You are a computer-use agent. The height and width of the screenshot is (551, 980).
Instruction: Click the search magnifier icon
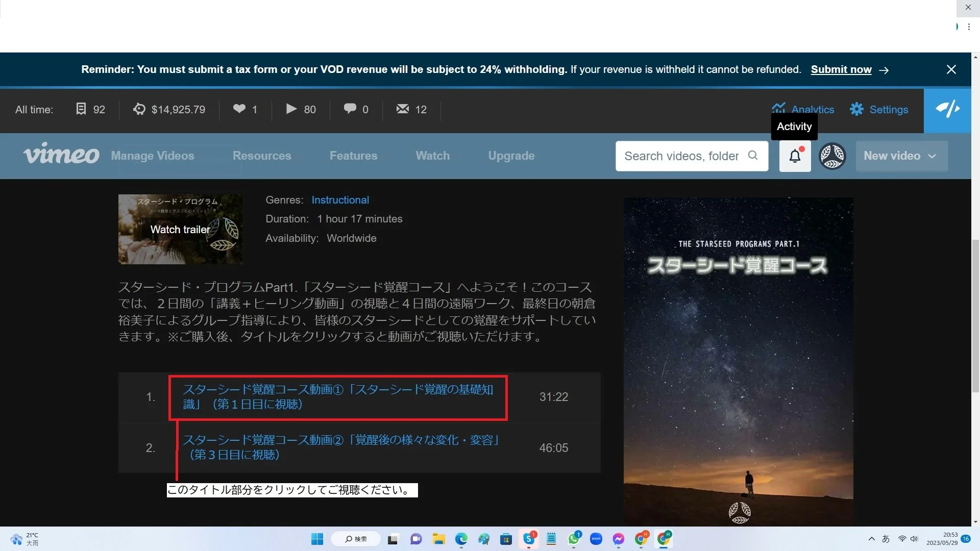click(x=753, y=156)
